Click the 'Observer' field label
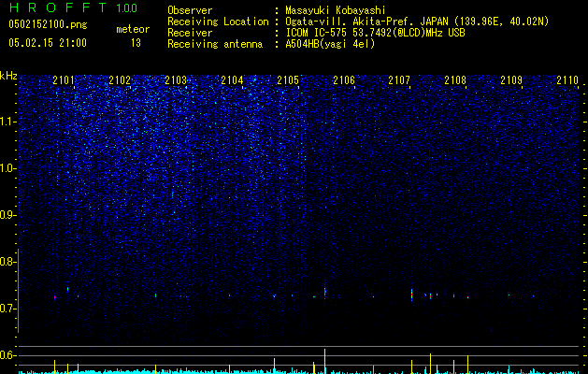 tap(190, 10)
